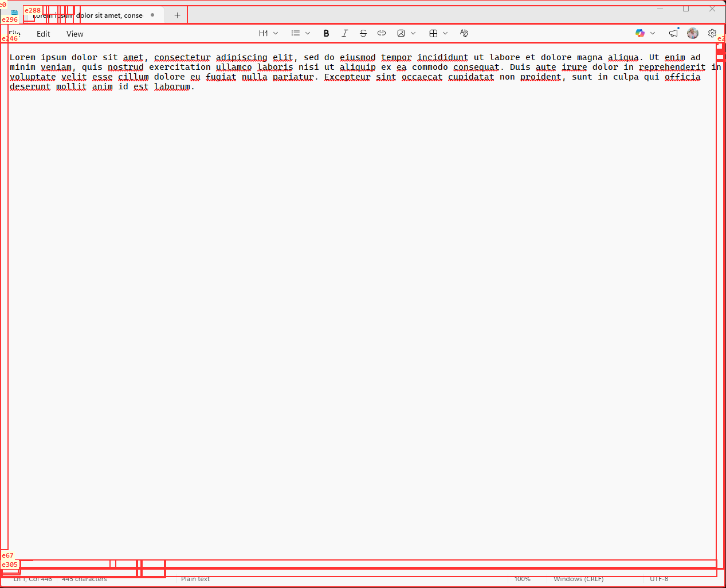Click the account profile avatar
This screenshot has height=588, width=726.
point(692,33)
